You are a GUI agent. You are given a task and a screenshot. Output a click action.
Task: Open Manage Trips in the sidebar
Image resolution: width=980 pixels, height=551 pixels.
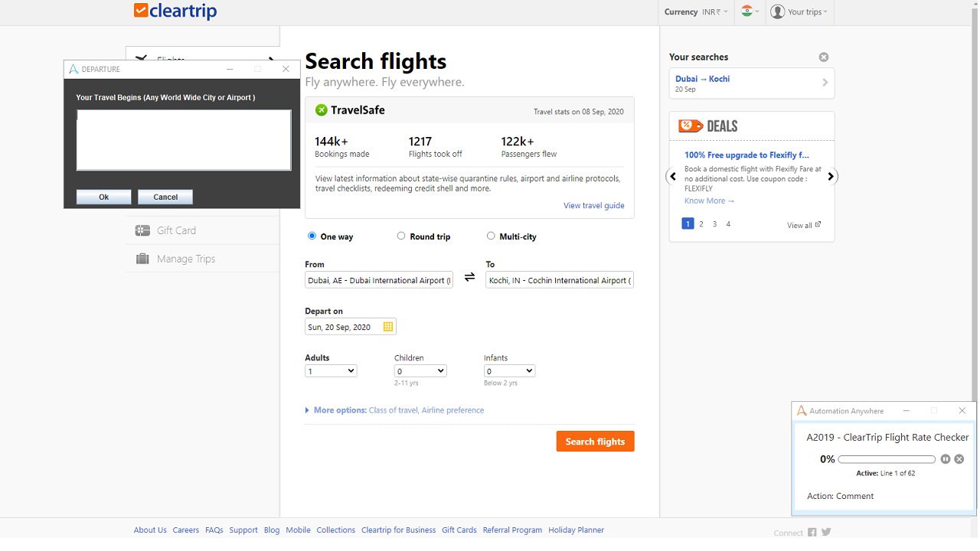click(x=185, y=259)
